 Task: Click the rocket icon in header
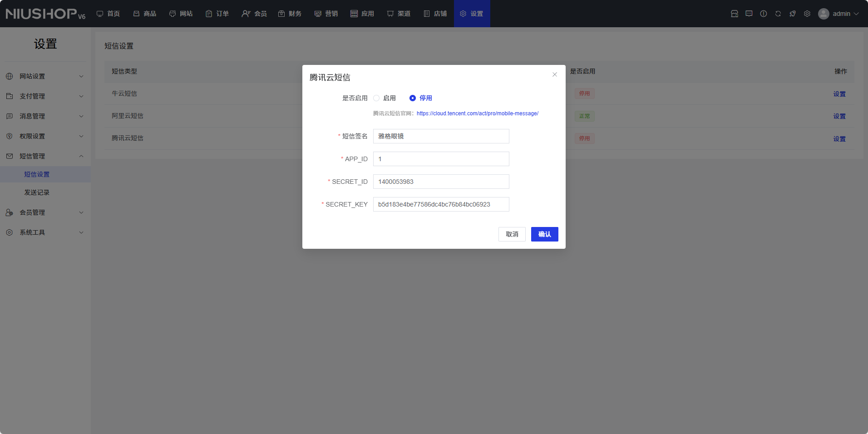[x=793, y=14]
